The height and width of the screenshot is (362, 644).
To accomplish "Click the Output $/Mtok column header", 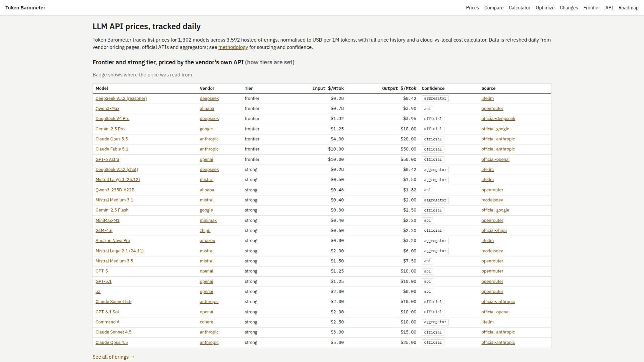I will click(x=399, y=88).
